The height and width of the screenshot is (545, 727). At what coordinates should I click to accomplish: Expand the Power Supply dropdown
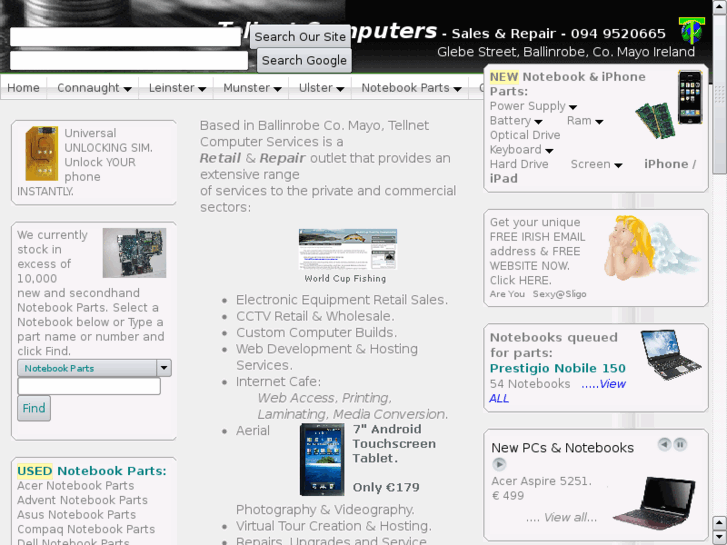(533, 106)
